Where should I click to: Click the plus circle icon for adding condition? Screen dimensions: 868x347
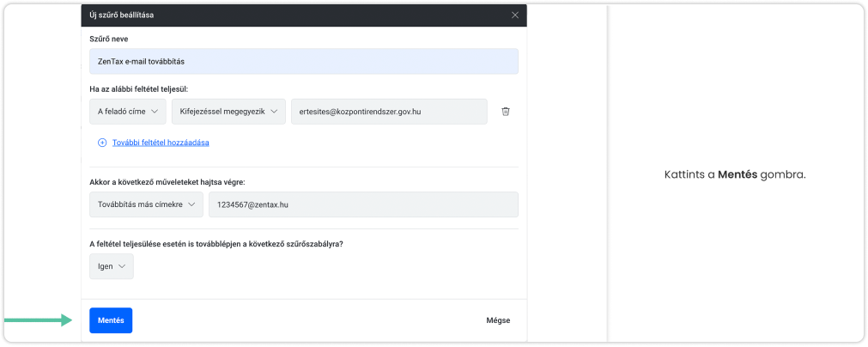[x=102, y=143]
